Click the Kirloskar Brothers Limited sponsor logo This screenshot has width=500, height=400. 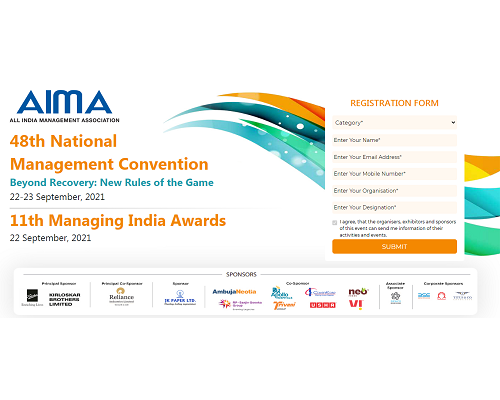coord(64,299)
